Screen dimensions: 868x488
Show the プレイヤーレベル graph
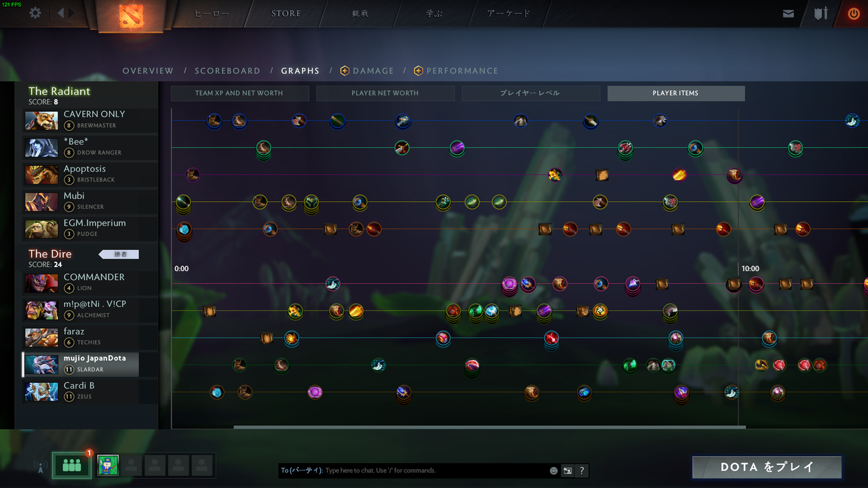(531, 93)
